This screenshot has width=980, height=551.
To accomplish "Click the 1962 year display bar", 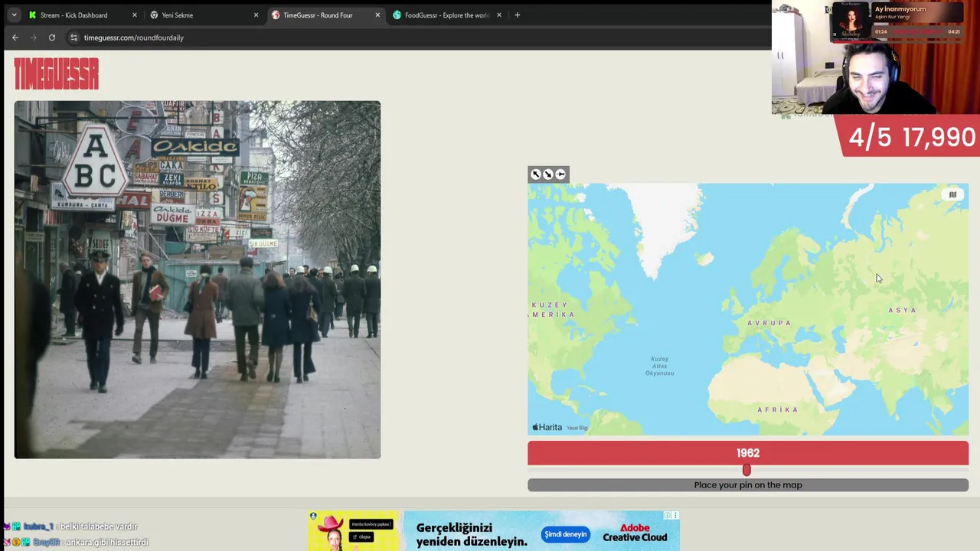I will (748, 453).
